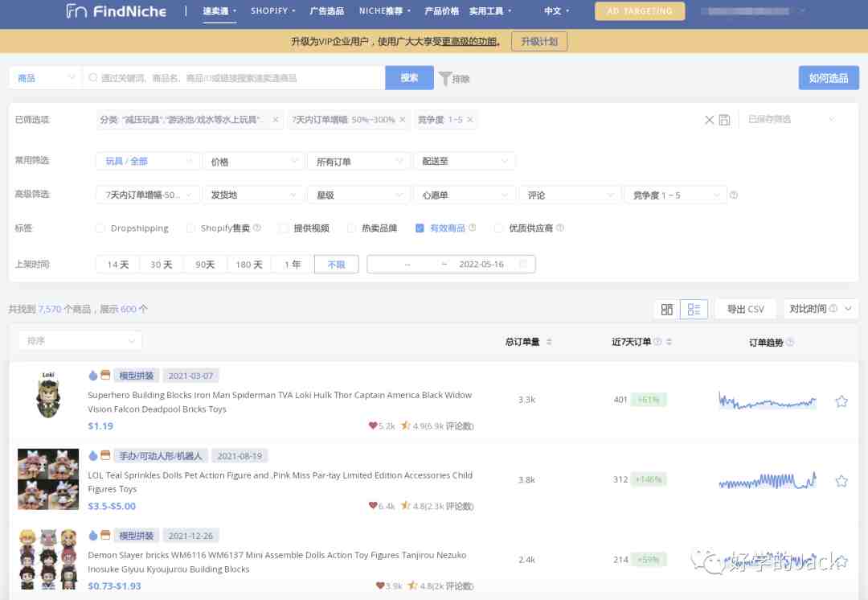
Task: Switch to list view layout
Action: [x=694, y=309]
